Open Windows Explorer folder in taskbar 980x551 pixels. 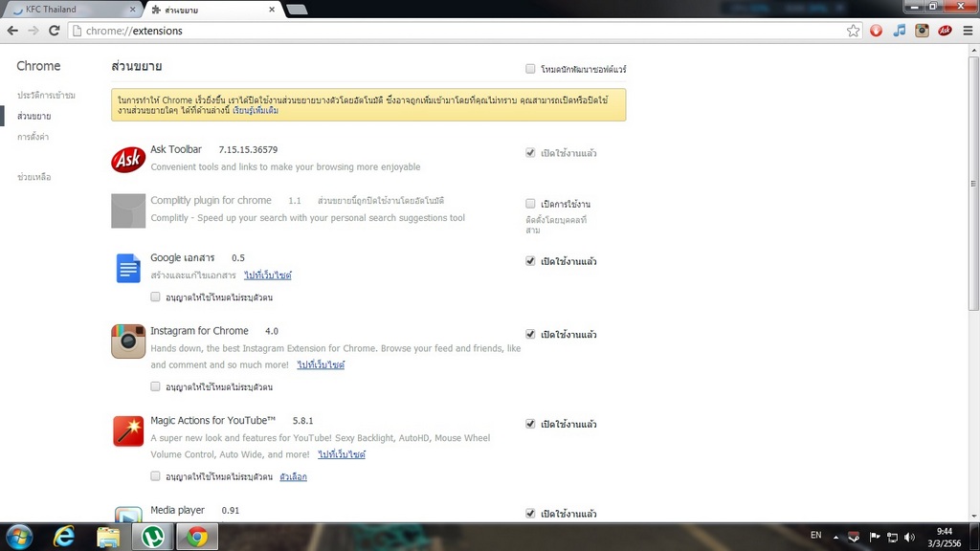(x=108, y=538)
